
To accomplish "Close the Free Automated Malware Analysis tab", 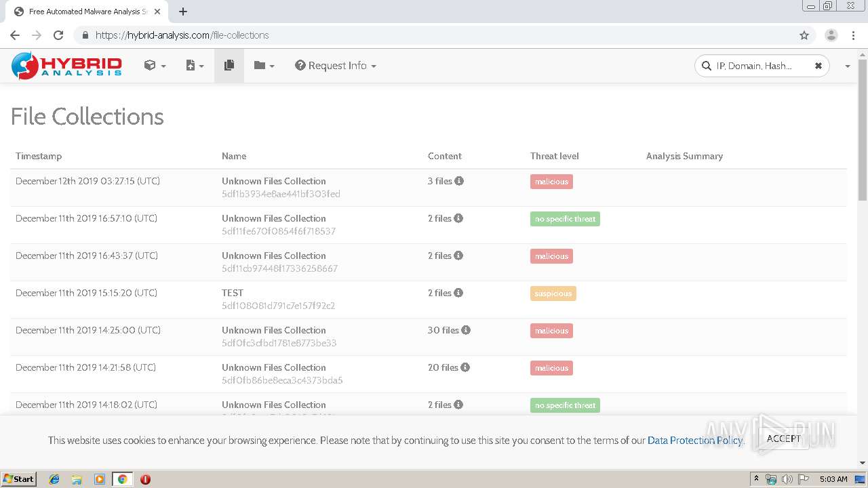I will [x=157, y=12].
